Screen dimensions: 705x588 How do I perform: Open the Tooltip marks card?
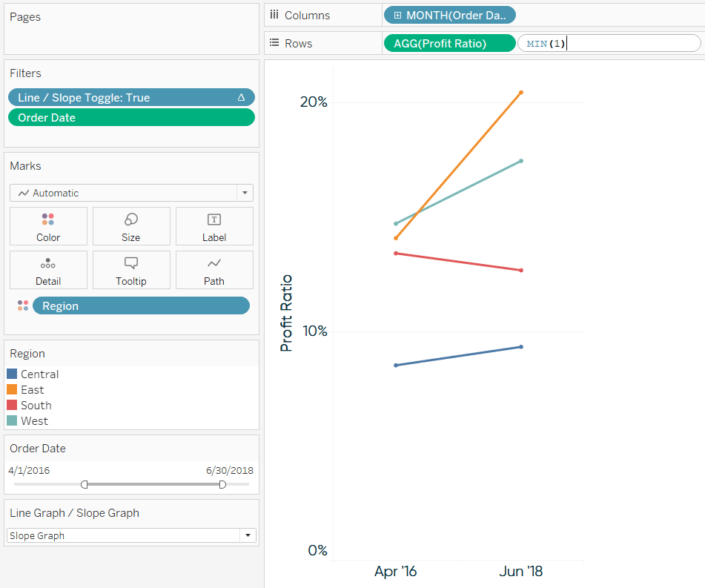pos(131,270)
